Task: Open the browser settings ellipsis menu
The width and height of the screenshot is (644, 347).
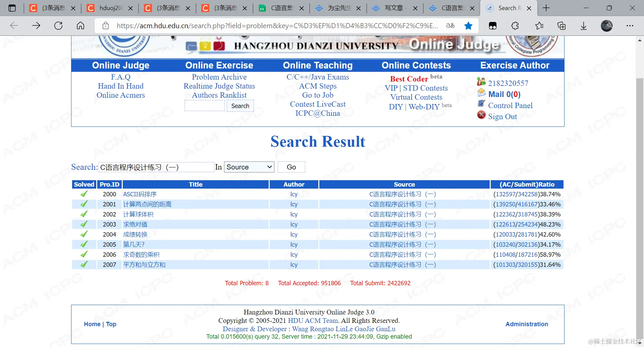Action: pyautogui.click(x=630, y=26)
